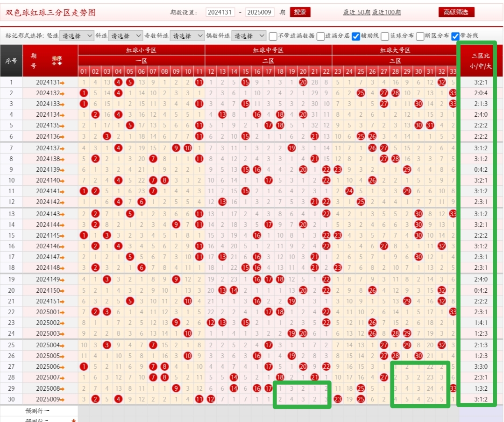Click red ball 25 in row 2024132
The image size is (504, 422).
(361, 93)
